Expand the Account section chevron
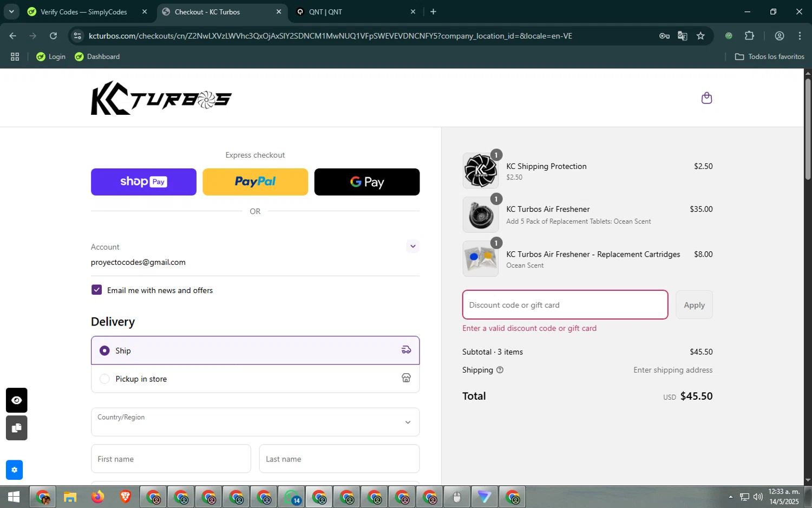Screen dimensions: 812x508 tap(413, 246)
